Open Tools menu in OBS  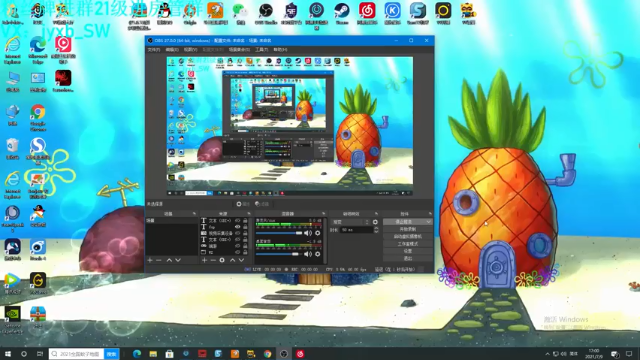pyautogui.click(x=262, y=50)
